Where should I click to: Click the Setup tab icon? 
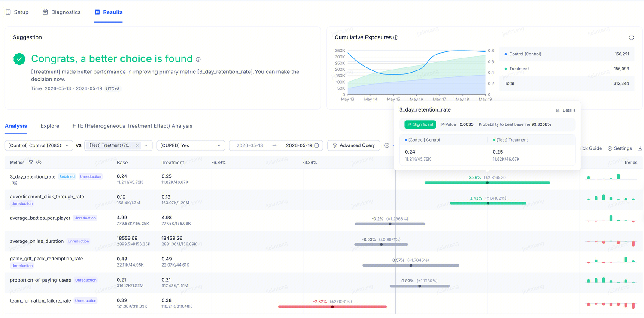coord(8,12)
